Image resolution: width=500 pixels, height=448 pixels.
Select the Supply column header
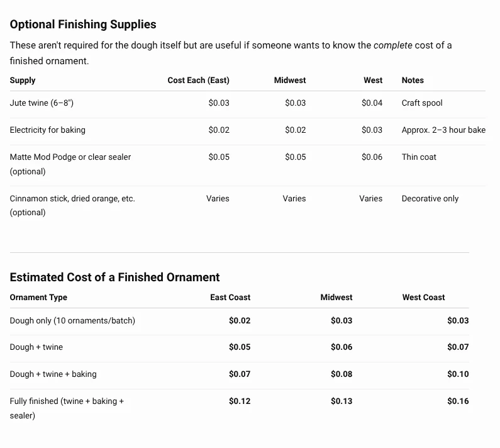tap(23, 81)
